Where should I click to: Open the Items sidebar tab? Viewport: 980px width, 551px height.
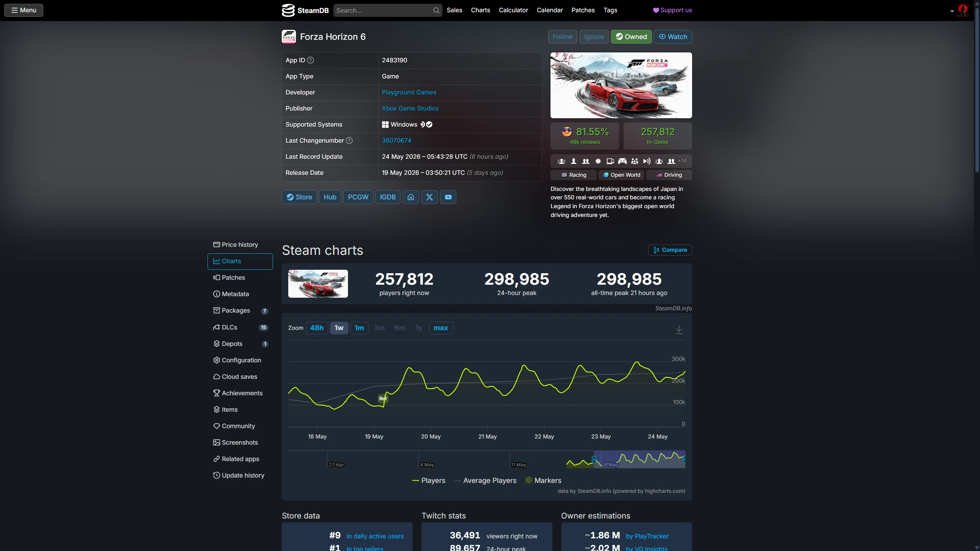tap(240, 409)
